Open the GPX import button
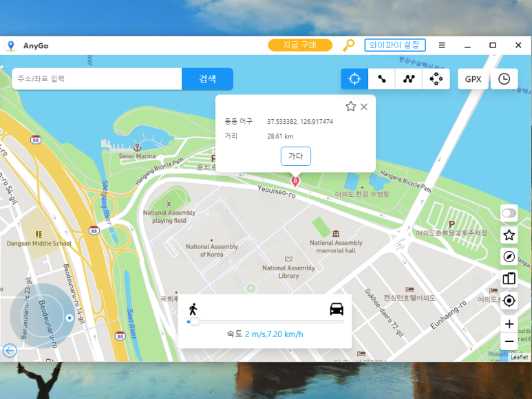This screenshot has height=399, width=532. (x=473, y=79)
